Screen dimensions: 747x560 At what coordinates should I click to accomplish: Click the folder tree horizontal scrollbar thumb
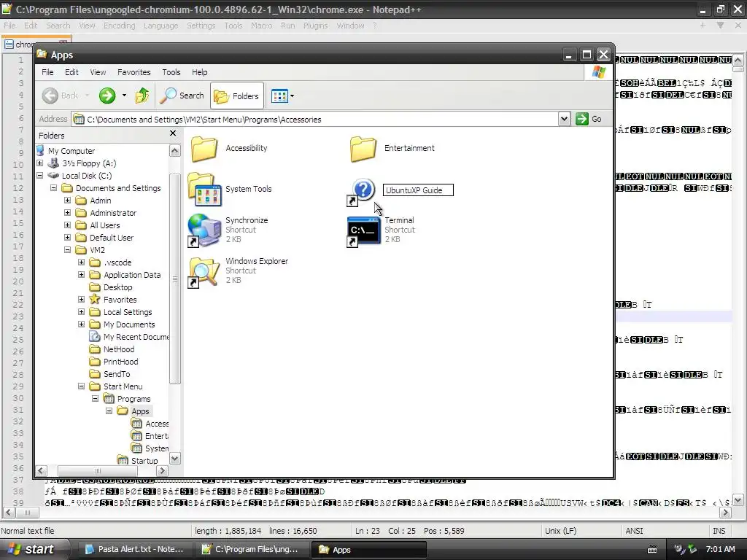pos(98,470)
